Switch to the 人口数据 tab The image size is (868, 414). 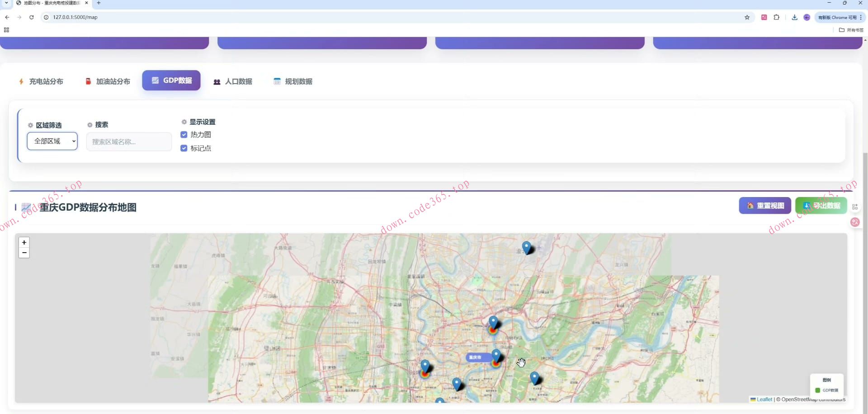233,81
